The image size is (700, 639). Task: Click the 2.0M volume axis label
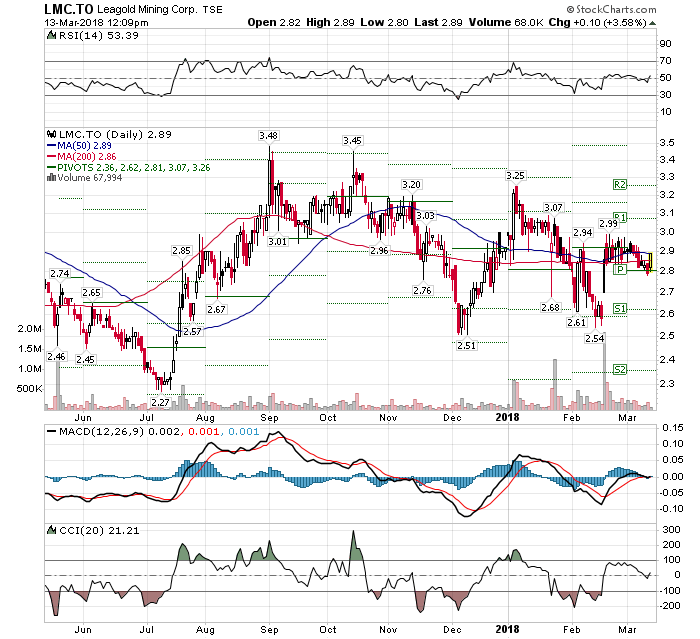click(29, 329)
